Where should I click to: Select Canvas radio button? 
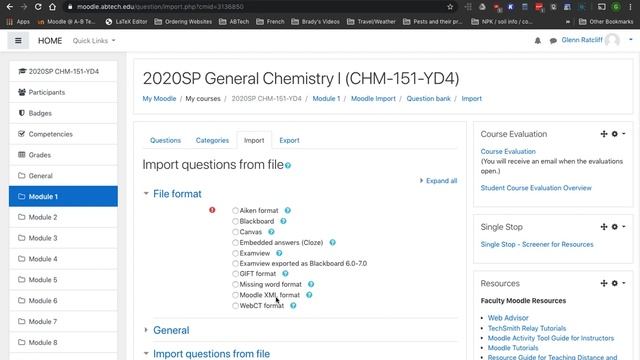(x=235, y=232)
